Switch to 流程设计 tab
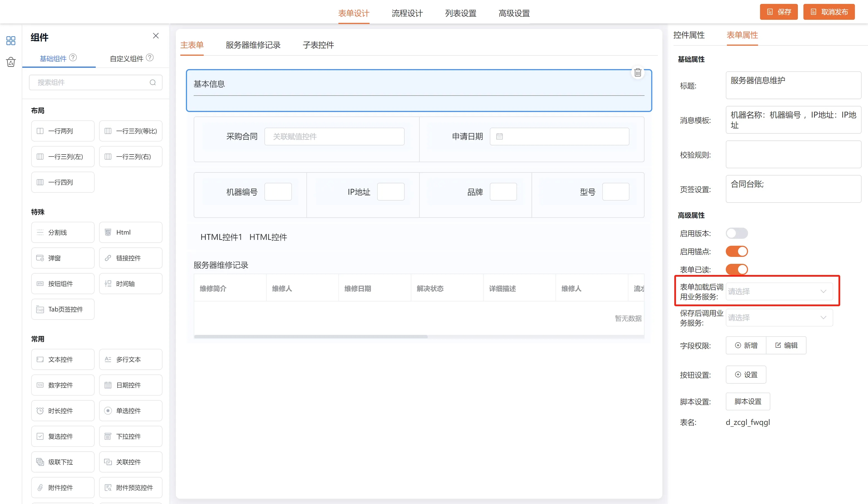 point(407,13)
